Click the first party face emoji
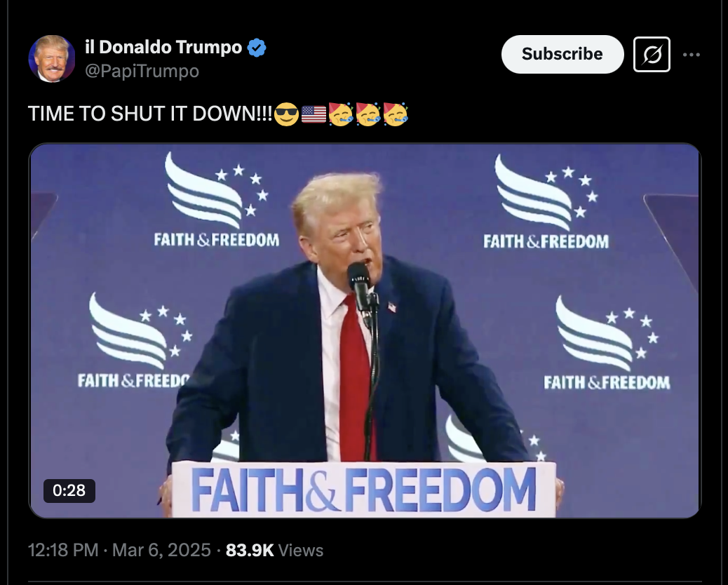728x585 pixels. [x=342, y=114]
